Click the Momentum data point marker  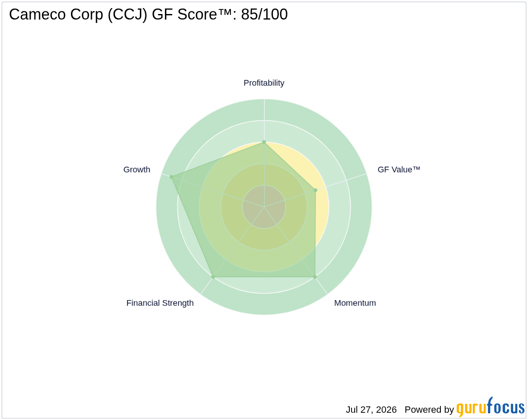(315, 277)
